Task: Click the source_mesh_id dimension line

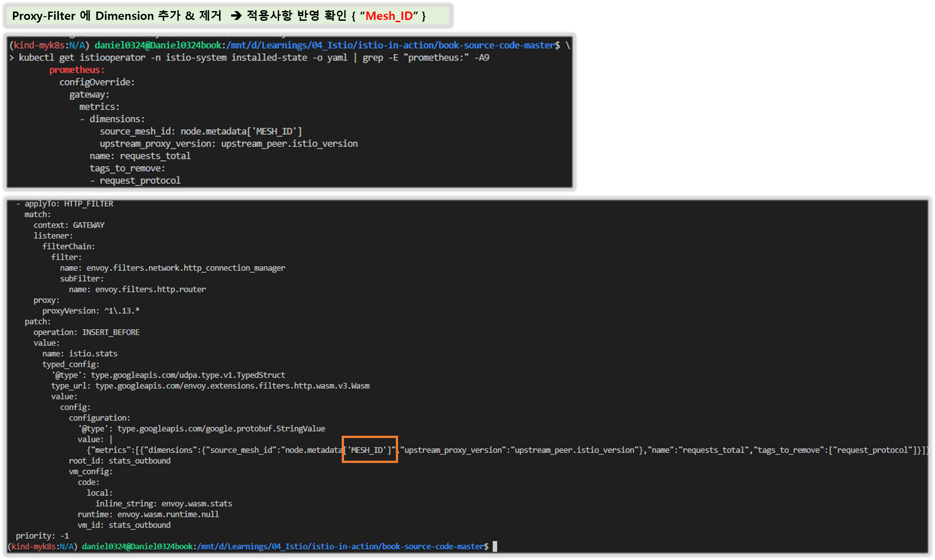Action: tap(201, 131)
